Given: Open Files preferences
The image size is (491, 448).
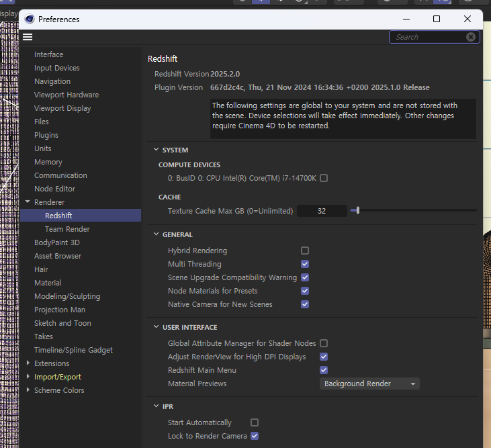Looking at the screenshot, I should tap(42, 122).
